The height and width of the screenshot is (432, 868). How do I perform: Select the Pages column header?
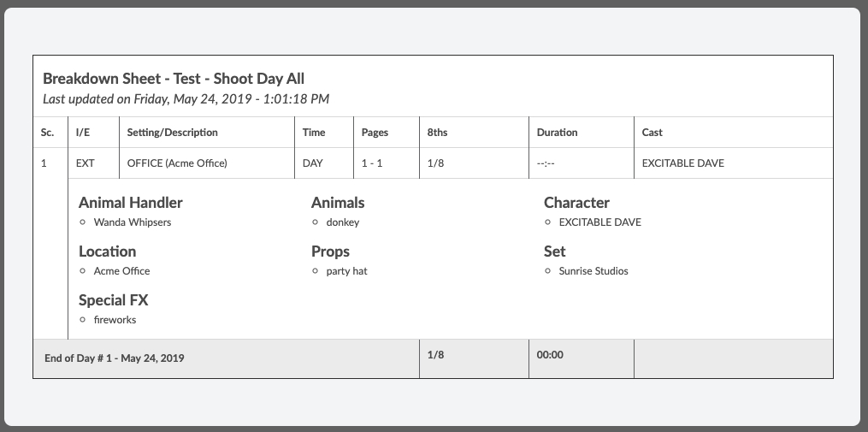point(375,133)
